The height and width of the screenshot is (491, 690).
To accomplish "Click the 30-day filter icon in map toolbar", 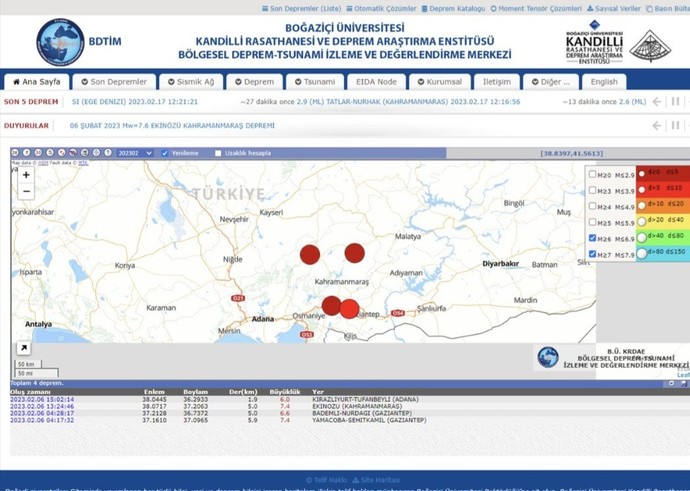I will point(38,153).
